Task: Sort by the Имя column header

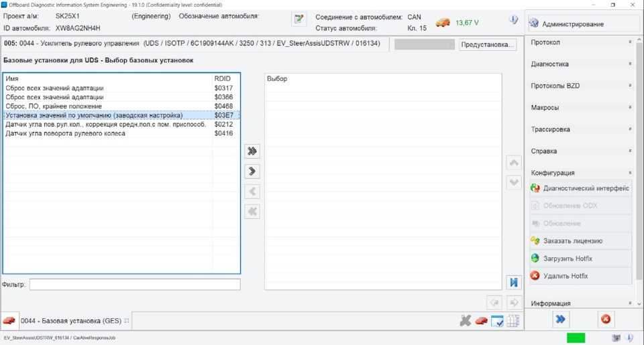Action: click(107, 78)
